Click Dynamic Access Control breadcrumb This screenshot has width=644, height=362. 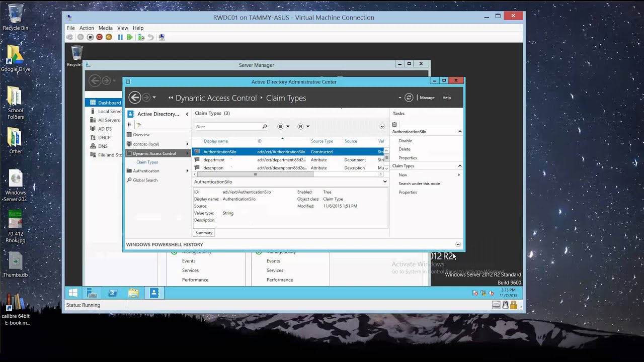[x=216, y=98]
